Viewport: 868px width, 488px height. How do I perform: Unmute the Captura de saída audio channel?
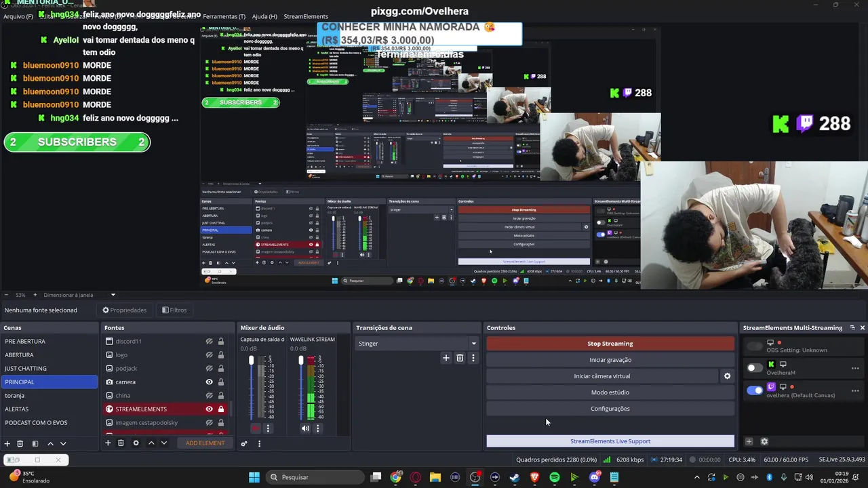tap(255, 428)
